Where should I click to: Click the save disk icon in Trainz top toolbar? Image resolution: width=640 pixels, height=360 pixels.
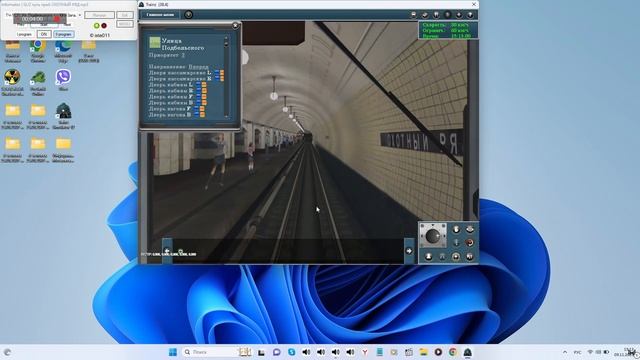413,15
